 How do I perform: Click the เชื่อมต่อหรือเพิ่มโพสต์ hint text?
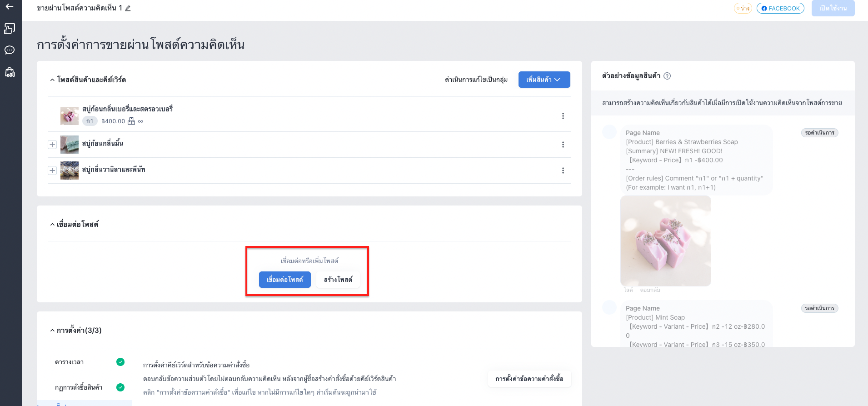309,261
